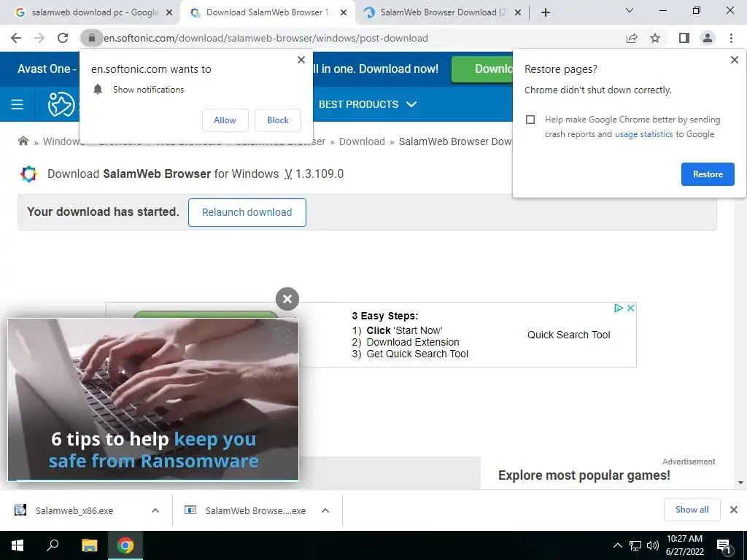Open Chrome side panel icon

(684, 38)
